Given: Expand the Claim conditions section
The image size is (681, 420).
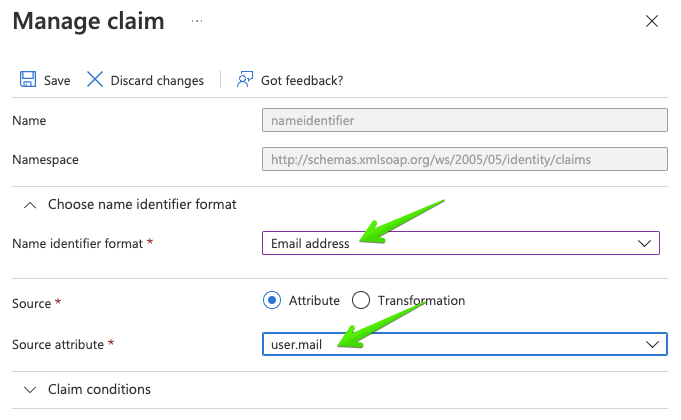Looking at the screenshot, I should (99, 389).
